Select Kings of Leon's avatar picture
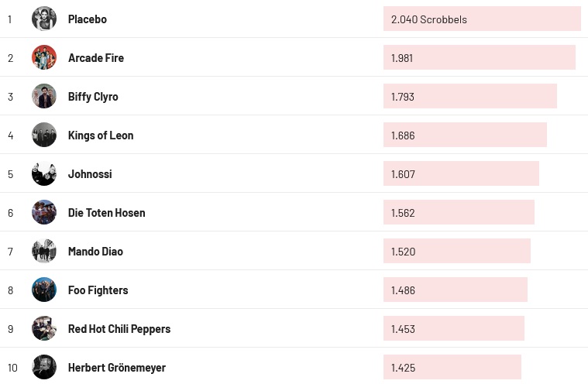 [x=44, y=135]
